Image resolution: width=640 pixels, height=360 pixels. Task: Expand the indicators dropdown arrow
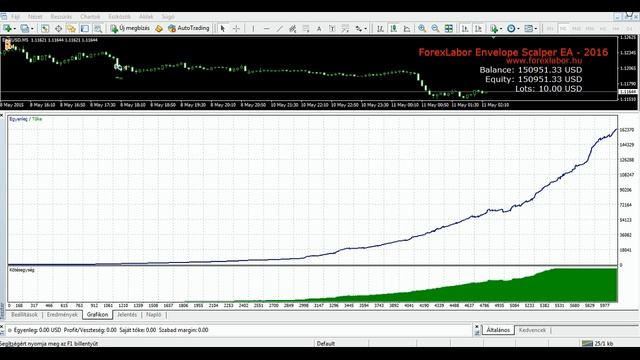point(501,29)
